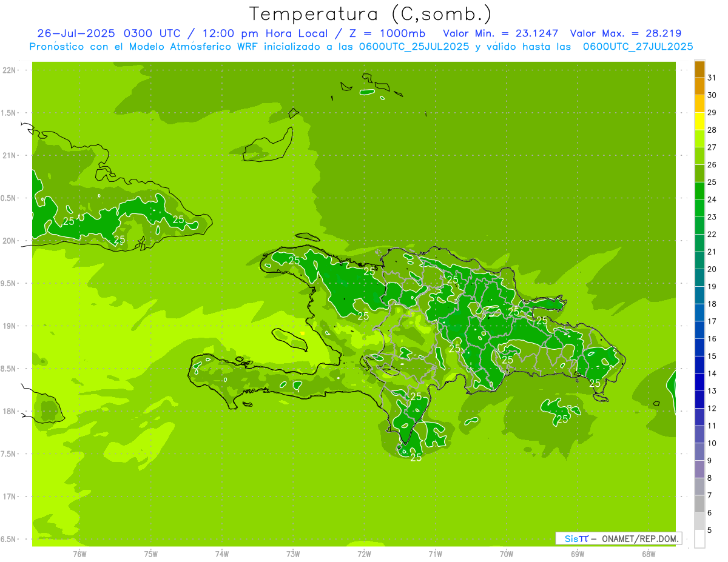Click the '21N' latitude axis label
728x562 pixels.
[10, 155]
